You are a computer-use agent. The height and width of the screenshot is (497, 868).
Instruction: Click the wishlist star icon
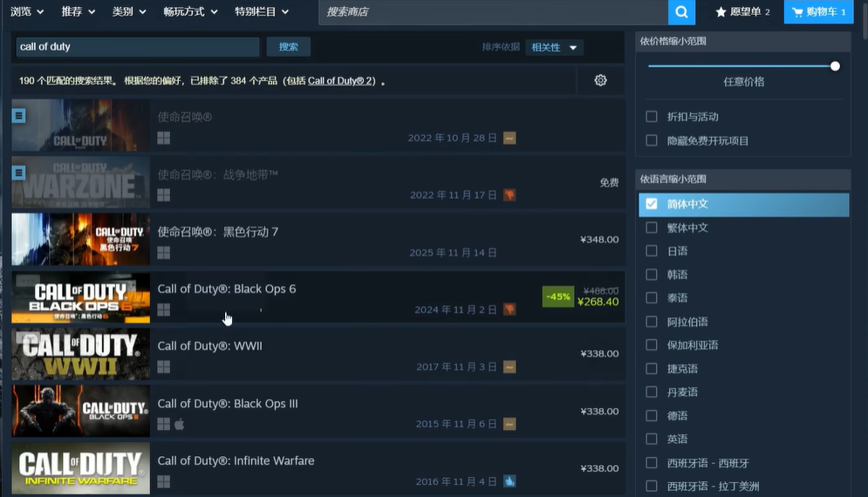click(721, 12)
